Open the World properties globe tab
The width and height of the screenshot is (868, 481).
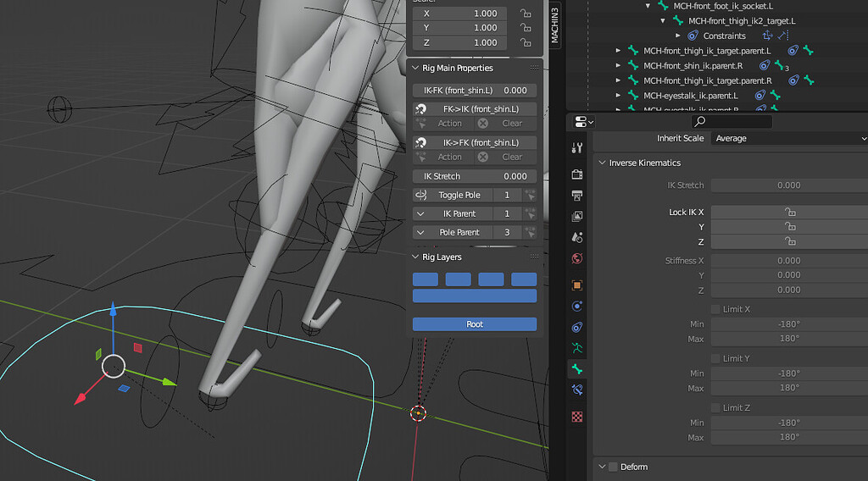(x=576, y=258)
